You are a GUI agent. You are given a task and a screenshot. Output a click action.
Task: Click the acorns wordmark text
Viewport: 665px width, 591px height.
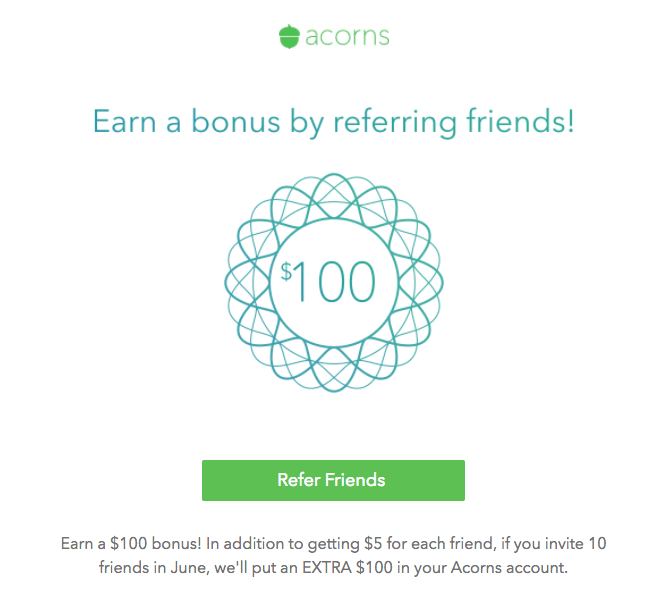(x=347, y=37)
